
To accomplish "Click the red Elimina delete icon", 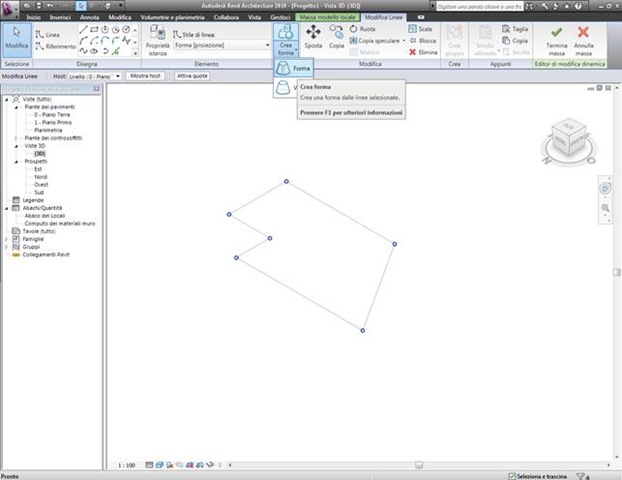I will (413, 52).
